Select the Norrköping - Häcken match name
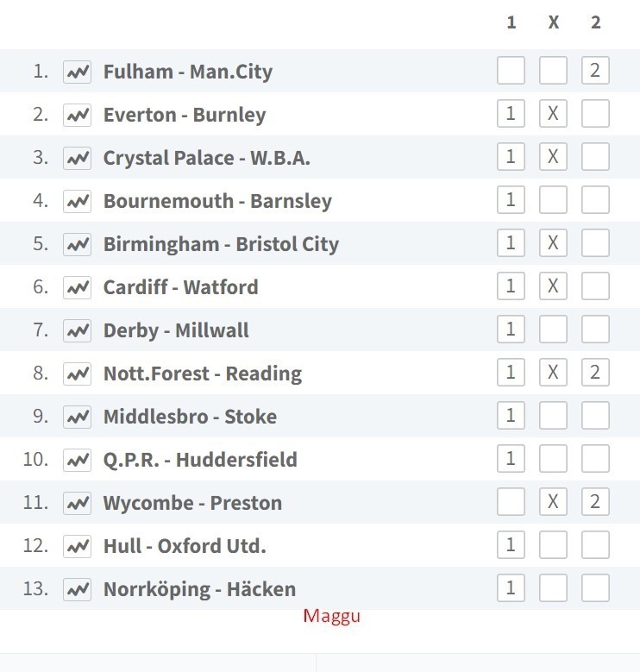This screenshot has height=672, width=640. pos(199,589)
